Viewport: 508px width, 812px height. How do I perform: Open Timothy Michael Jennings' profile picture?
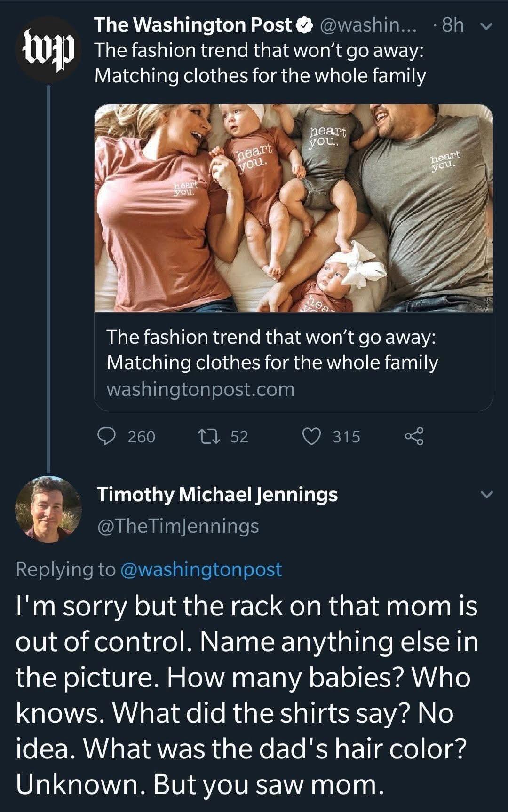tap(48, 509)
